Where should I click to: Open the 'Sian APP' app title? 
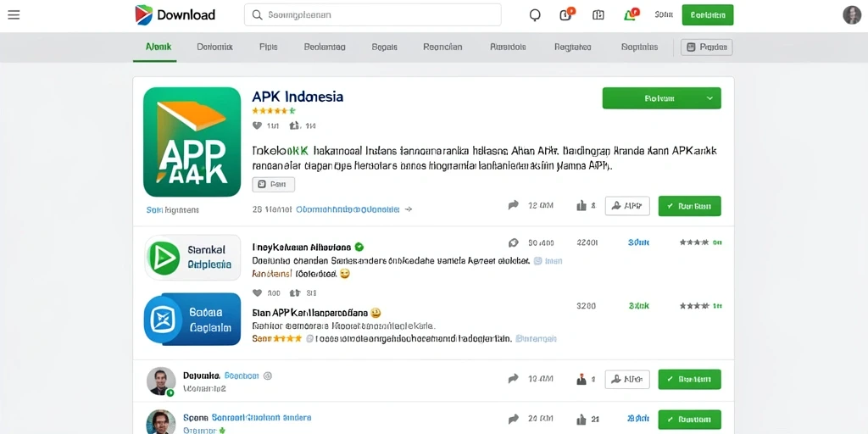tap(311, 313)
